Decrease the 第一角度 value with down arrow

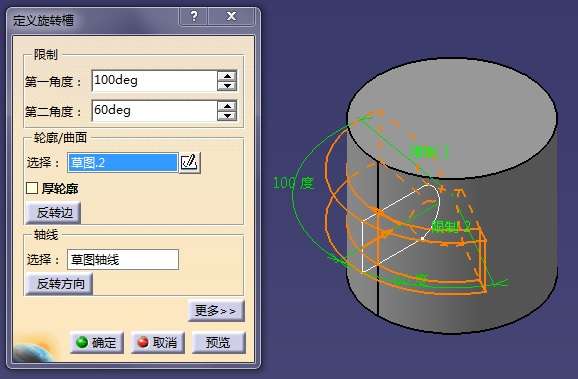[227, 86]
